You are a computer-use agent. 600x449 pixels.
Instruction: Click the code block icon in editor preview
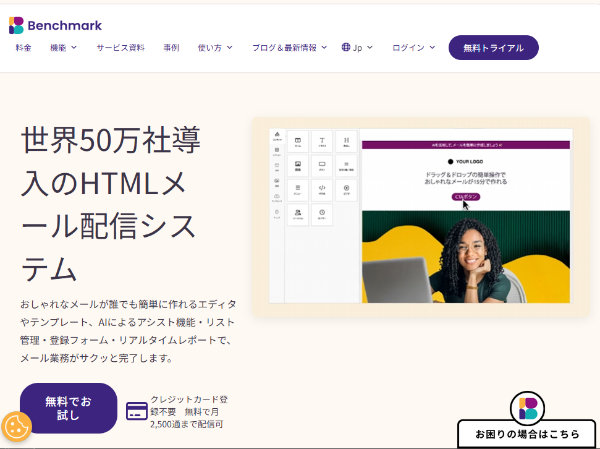322,190
